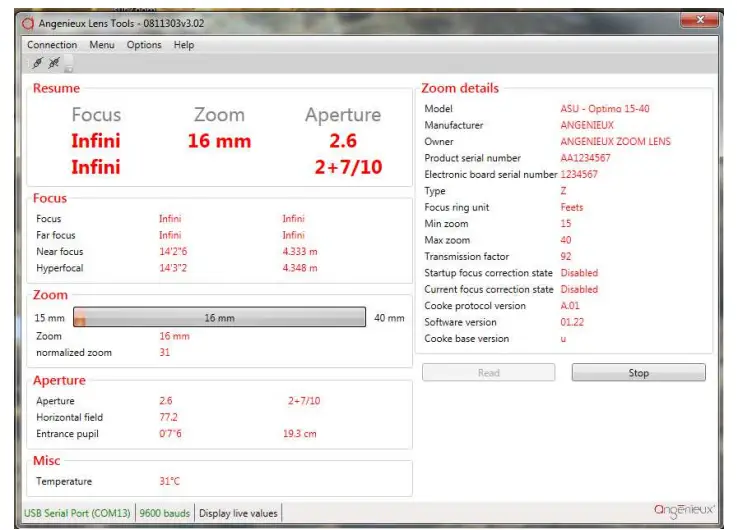Click the Min zoom value 15
This screenshot has width=737, height=530.
pyautogui.click(x=565, y=224)
